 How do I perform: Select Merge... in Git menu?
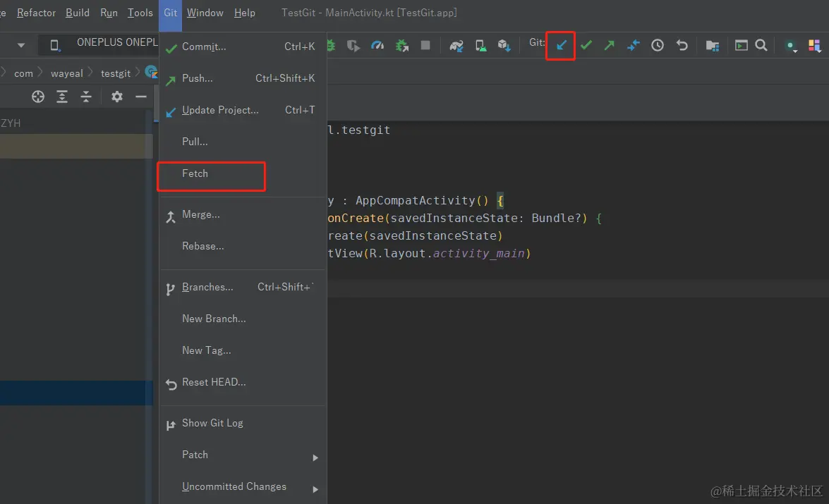(x=243, y=214)
